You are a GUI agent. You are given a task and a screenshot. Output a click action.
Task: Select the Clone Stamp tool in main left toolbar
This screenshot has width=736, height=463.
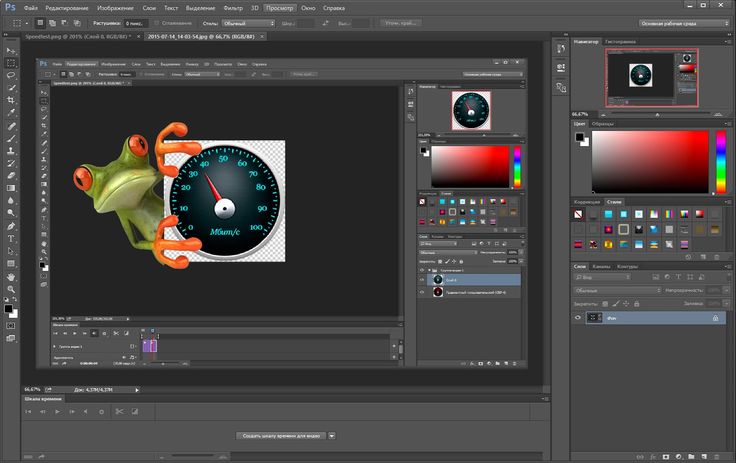(11, 151)
